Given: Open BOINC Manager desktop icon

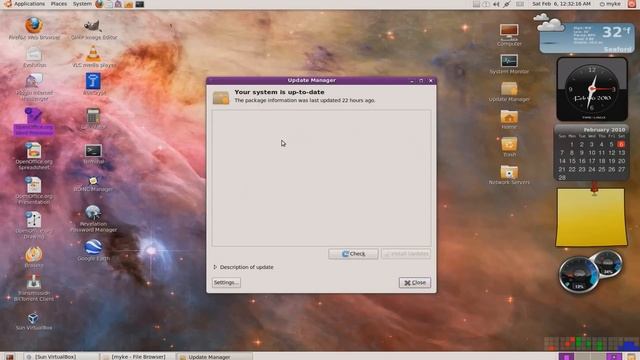Looking at the screenshot, I should [x=93, y=180].
